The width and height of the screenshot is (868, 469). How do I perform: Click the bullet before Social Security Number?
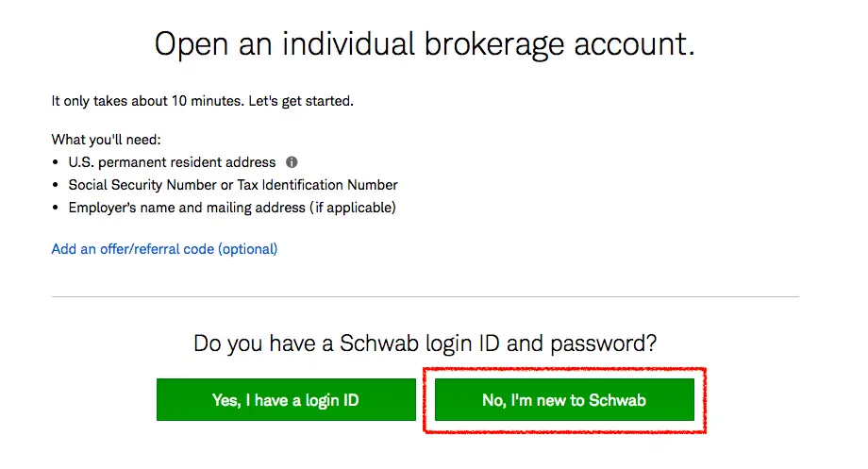click(58, 185)
